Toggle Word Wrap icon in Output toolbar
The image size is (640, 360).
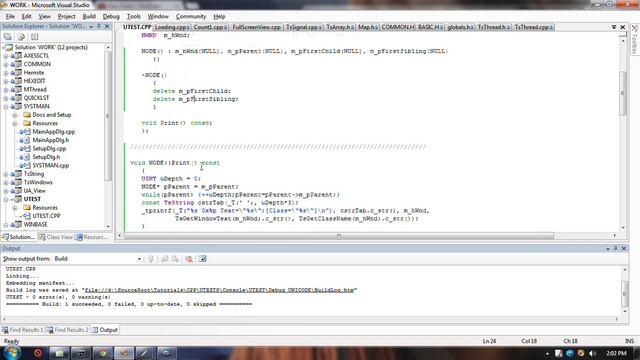tap(202, 259)
